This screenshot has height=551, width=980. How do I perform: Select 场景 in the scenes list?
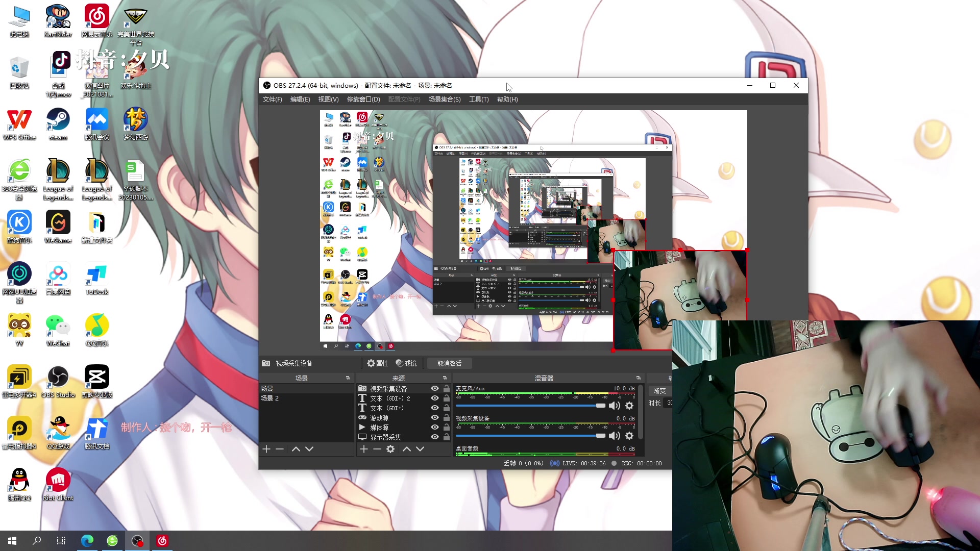pyautogui.click(x=306, y=389)
